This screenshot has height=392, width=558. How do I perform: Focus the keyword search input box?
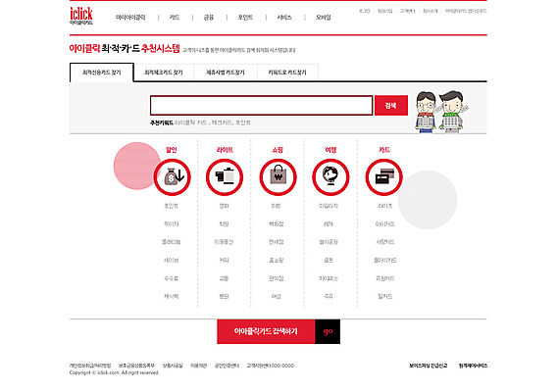(261, 105)
